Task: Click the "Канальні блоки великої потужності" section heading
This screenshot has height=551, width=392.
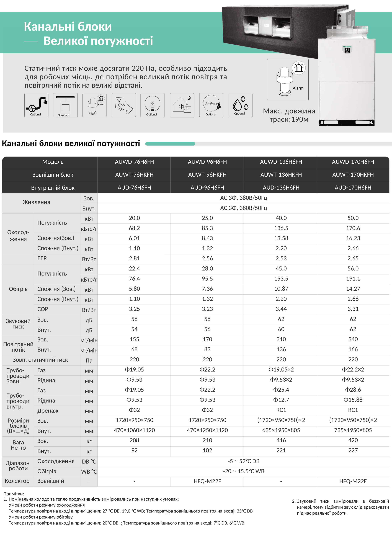Action: point(71,143)
